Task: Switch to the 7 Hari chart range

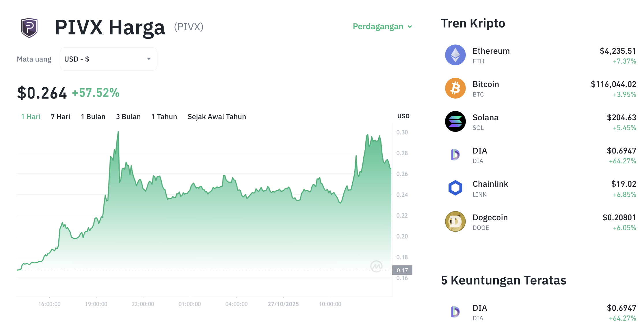Action: [x=60, y=117]
